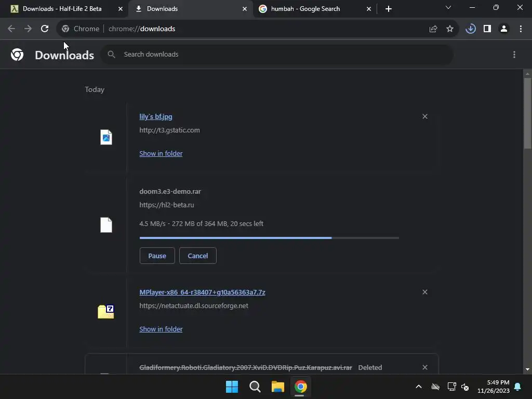Close the humbah Google Search tab

tap(369, 9)
